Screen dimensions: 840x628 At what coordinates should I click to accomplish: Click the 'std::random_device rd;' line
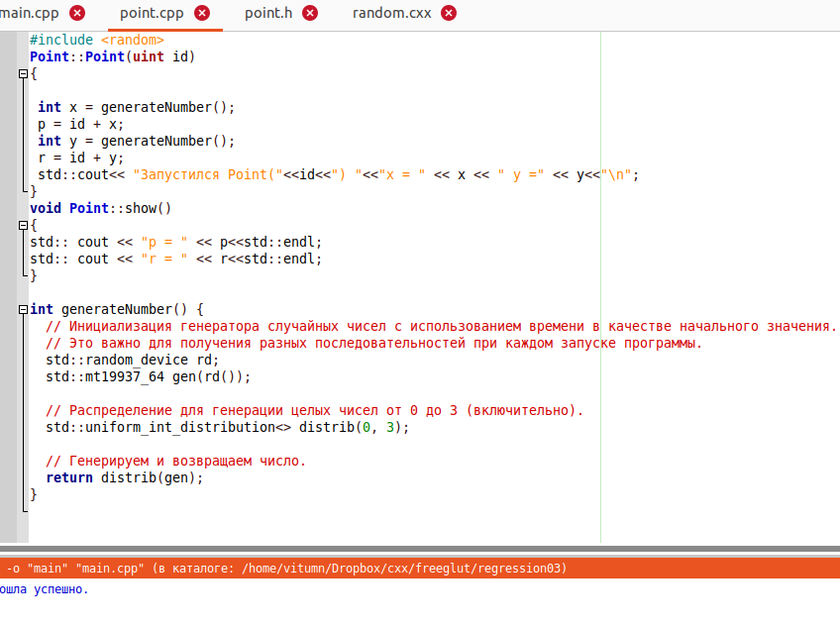coord(133,361)
